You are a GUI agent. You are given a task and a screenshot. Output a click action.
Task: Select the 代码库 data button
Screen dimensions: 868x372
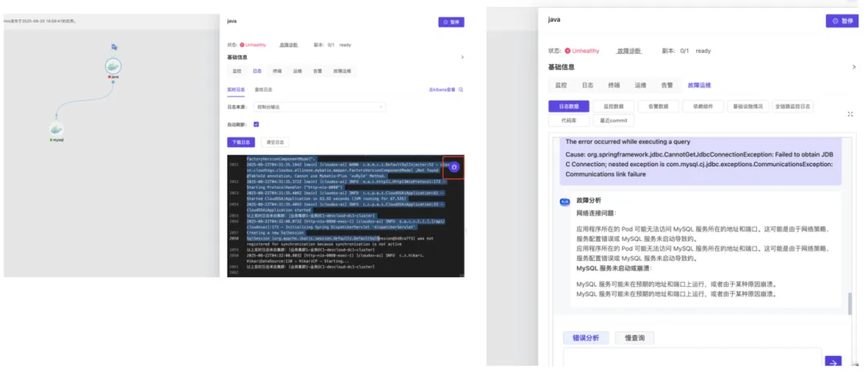point(568,121)
